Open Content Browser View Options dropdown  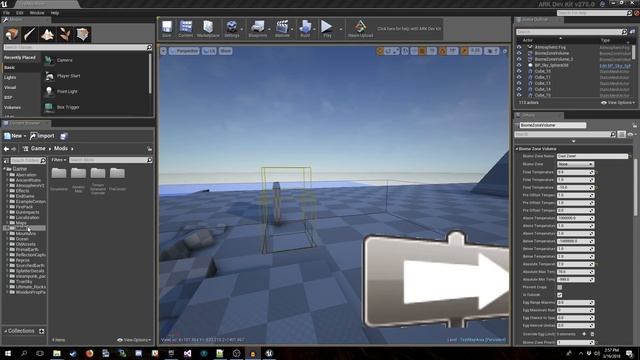click(134, 340)
